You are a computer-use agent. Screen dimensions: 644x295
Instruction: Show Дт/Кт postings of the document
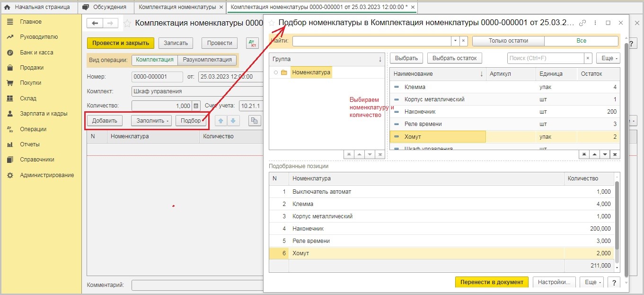[253, 43]
